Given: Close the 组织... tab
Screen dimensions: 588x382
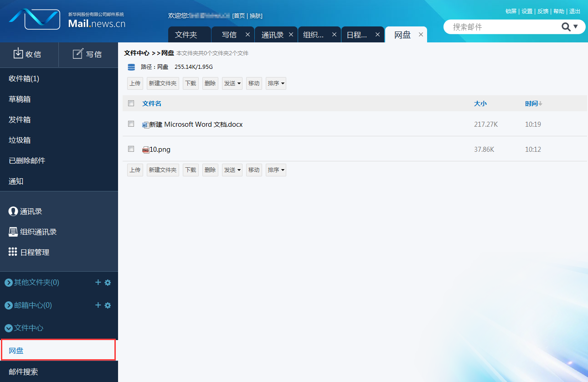Looking at the screenshot, I should click(334, 34).
